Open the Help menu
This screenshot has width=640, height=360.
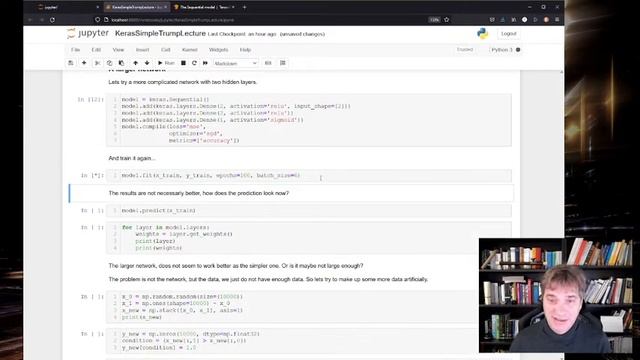[245, 50]
